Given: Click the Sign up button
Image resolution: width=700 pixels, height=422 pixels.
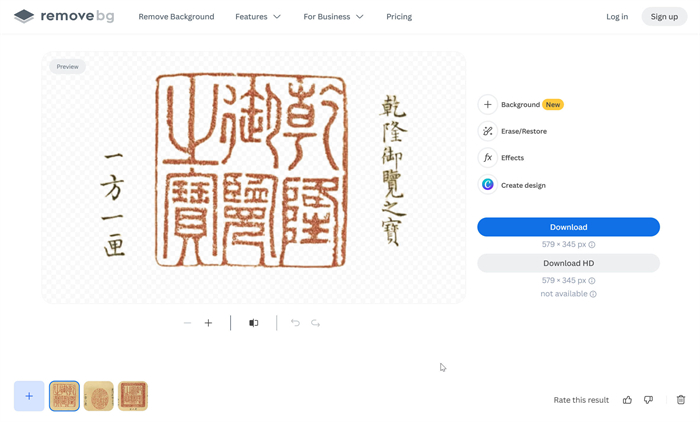Looking at the screenshot, I should pos(664,17).
